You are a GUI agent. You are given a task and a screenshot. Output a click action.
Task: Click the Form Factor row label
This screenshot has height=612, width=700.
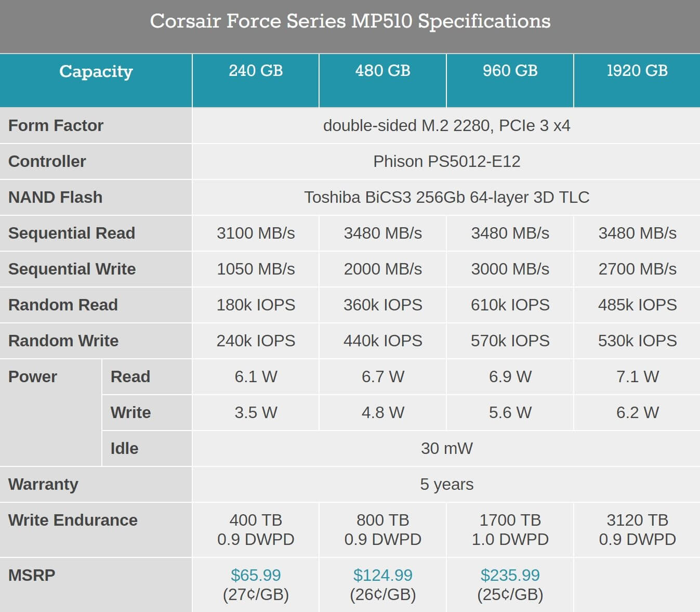point(56,126)
